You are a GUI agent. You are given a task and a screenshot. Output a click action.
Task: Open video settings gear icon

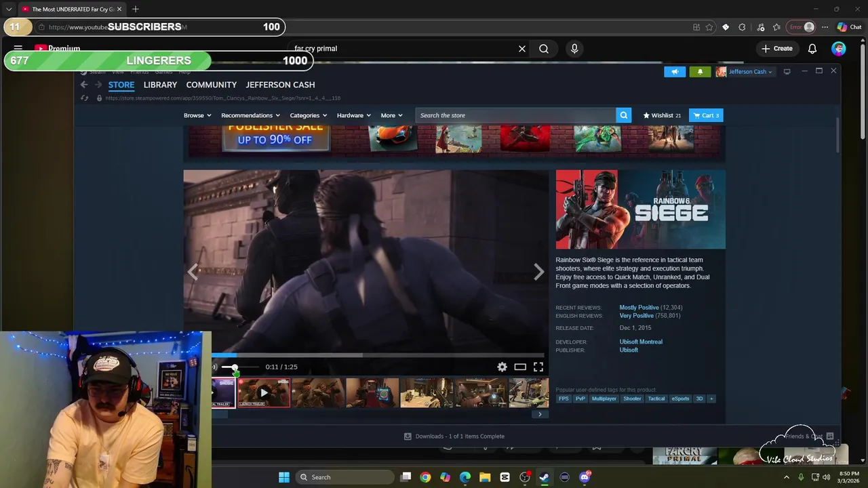pyautogui.click(x=502, y=367)
